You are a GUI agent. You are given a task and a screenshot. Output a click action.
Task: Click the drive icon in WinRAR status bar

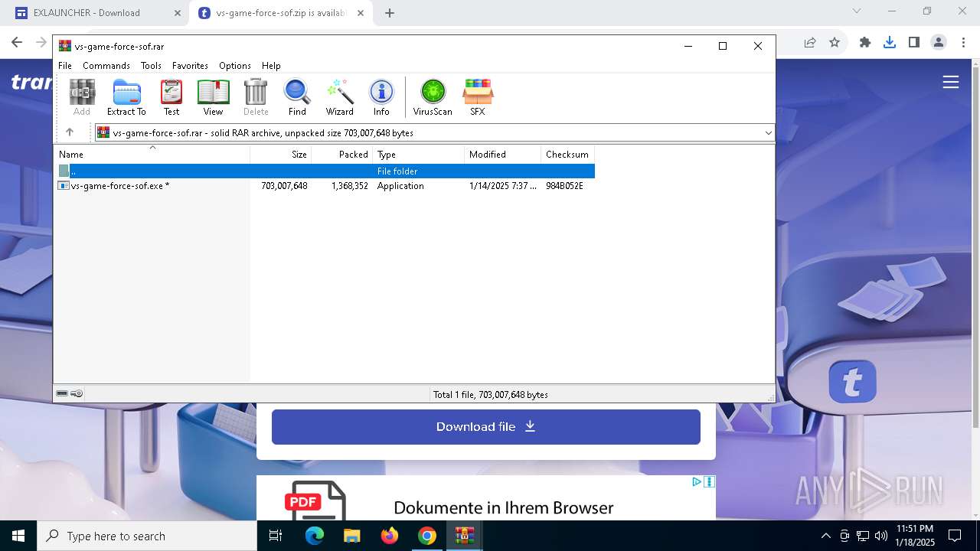tap(62, 393)
